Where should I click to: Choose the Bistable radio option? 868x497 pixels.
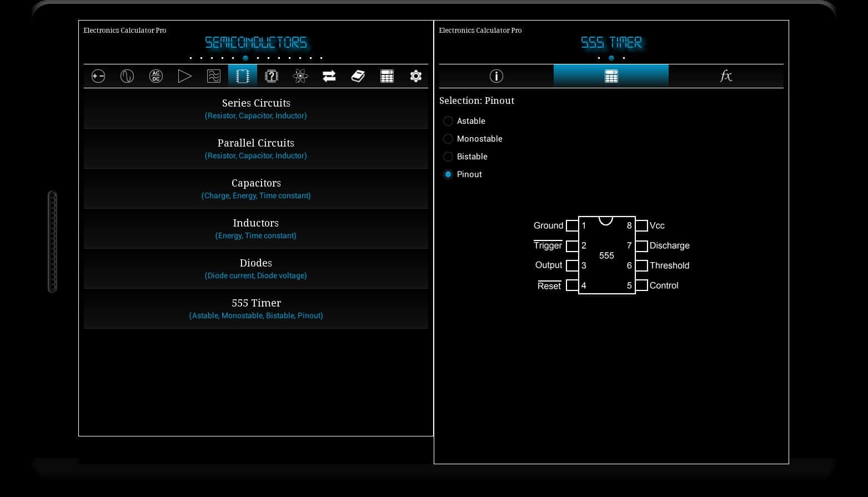(448, 157)
